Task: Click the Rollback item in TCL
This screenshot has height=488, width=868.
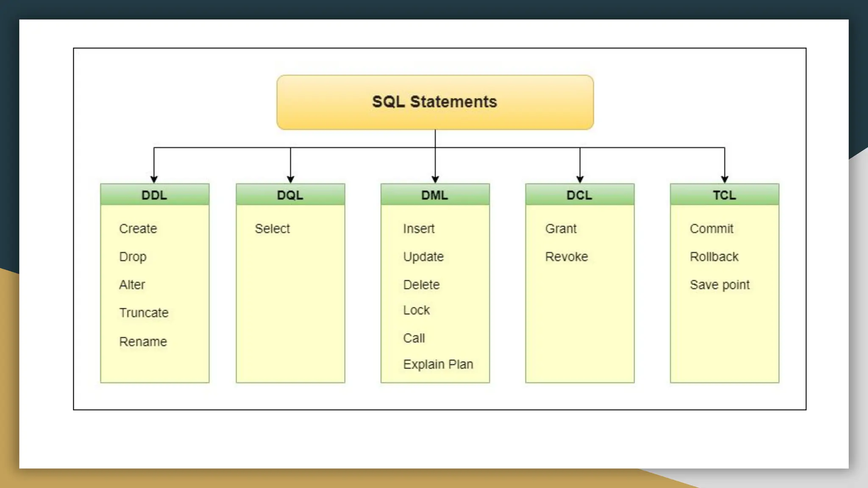Action: (714, 257)
